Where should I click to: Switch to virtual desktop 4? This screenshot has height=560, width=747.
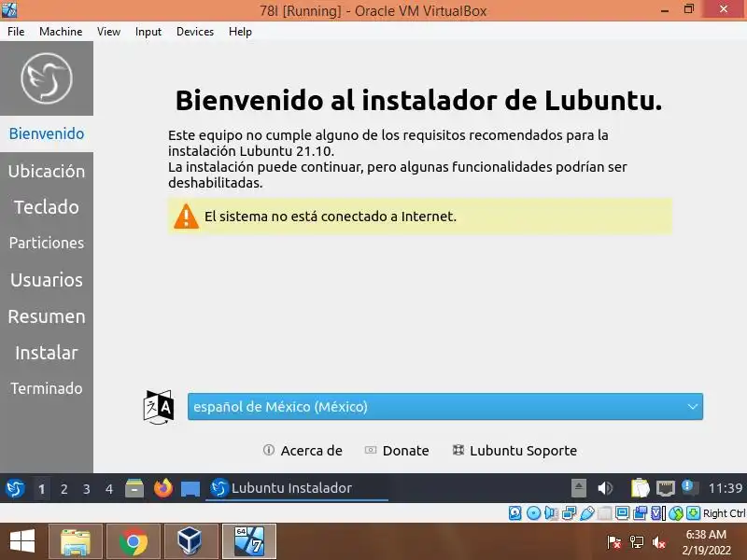click(x=109, y=489)
